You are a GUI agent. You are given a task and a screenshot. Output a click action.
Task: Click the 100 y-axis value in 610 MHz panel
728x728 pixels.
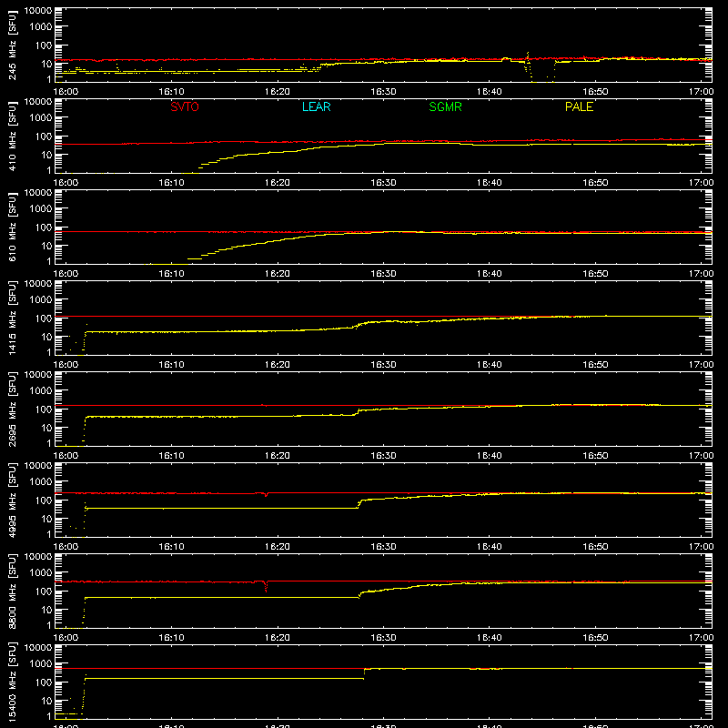44,227
